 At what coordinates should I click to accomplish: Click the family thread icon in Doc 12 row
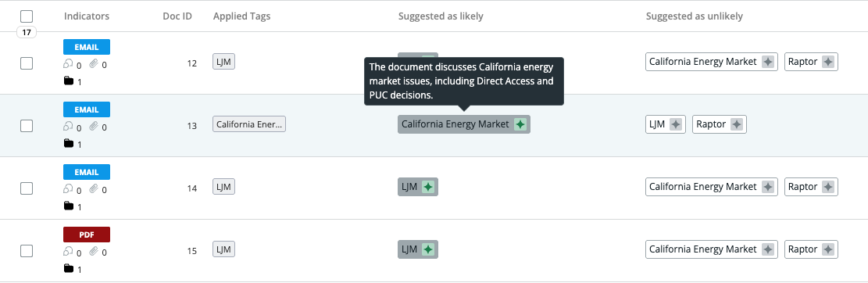[x=68, y=64]
